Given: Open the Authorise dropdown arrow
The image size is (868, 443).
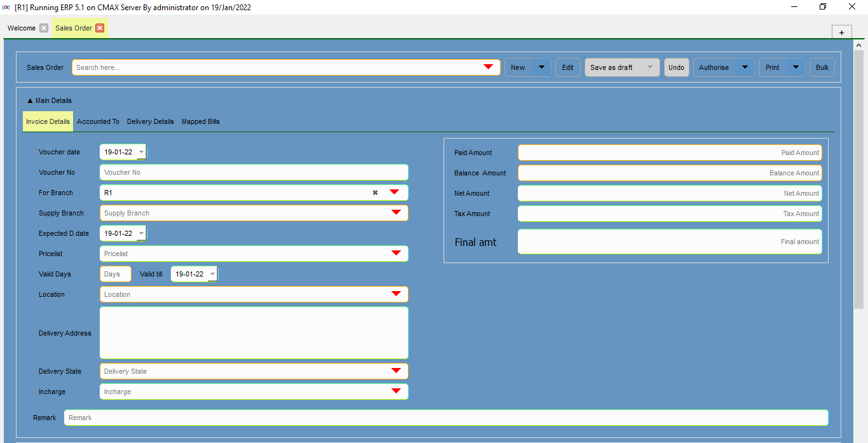Looking at the screenshot, I should (745, 67).
